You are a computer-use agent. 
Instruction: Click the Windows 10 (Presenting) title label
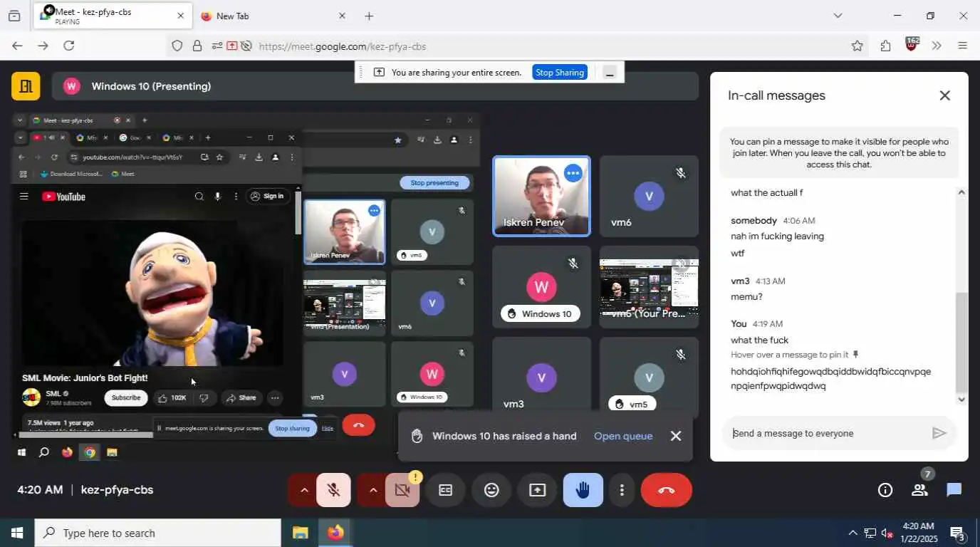(151, 86)
